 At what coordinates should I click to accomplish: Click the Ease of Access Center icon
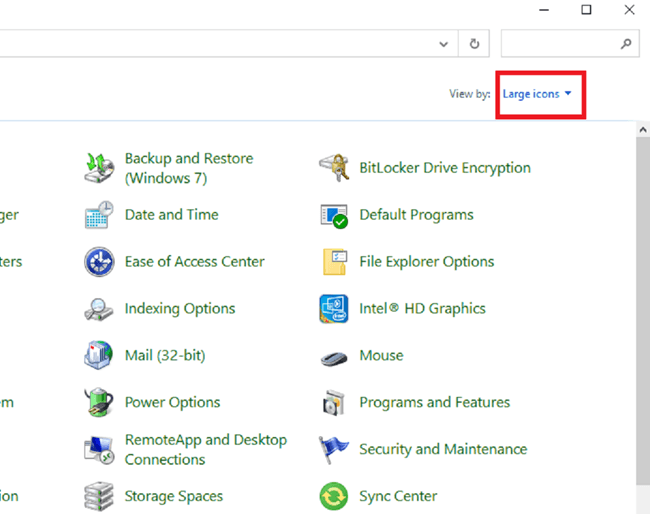click(99, 262)
